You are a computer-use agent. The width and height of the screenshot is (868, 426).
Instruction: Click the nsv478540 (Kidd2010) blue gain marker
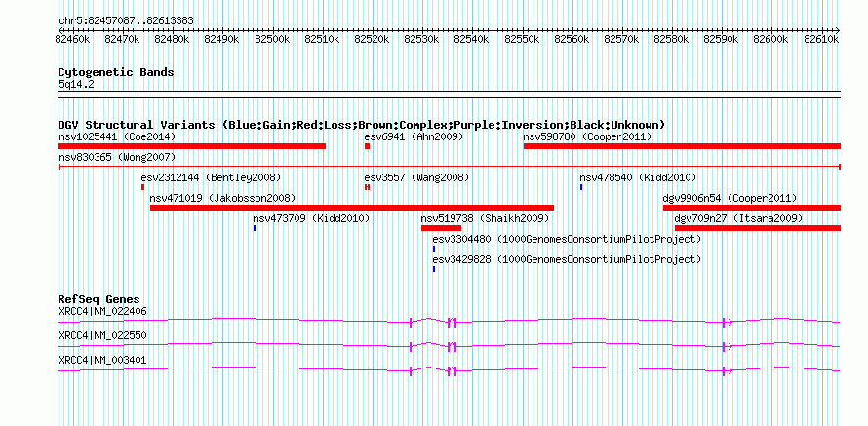(581, 187)
